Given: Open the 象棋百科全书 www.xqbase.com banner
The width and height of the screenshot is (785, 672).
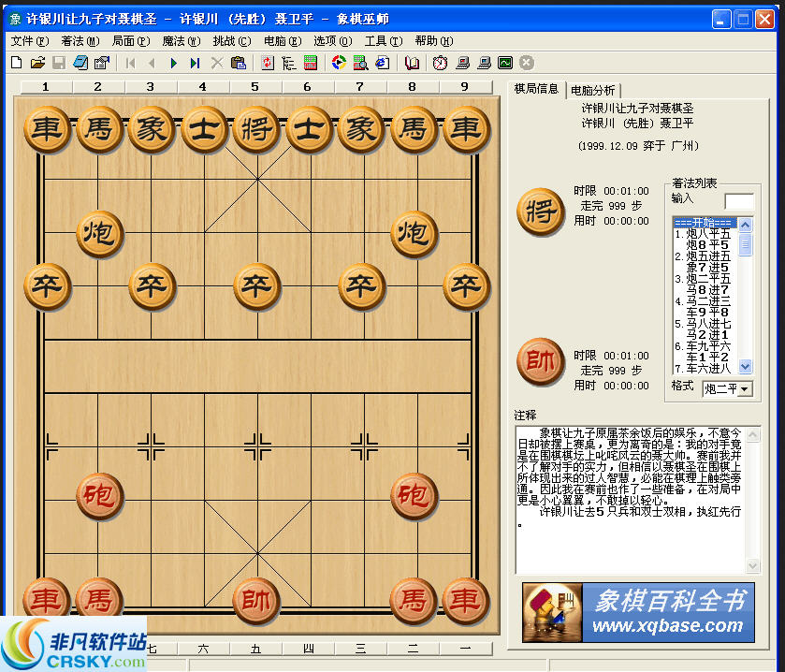Looking at the screenshot, I should [x=638, y=612].
